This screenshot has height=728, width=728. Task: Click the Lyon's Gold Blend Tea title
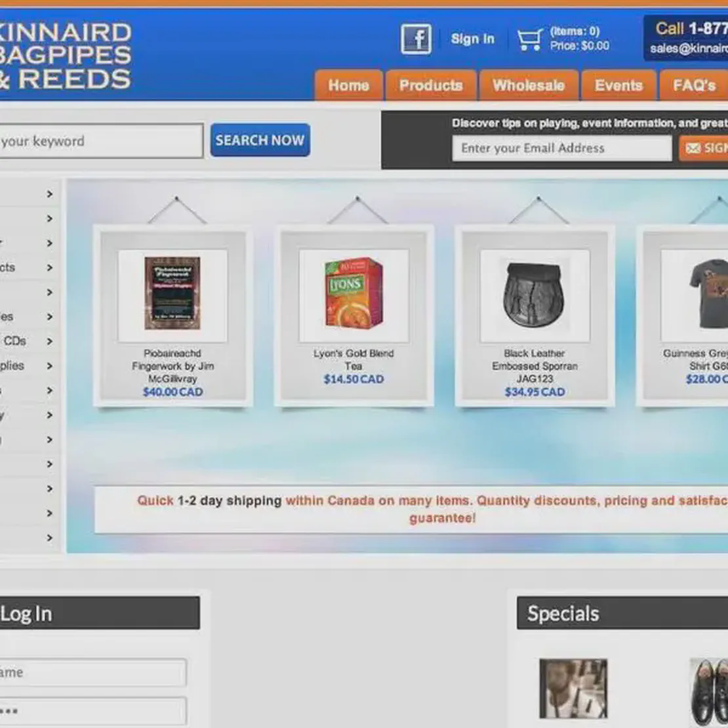click(354, 359)
